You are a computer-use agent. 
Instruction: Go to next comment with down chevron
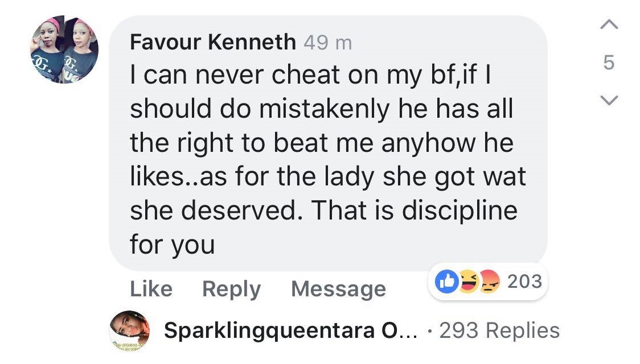(x=608, y=101)
